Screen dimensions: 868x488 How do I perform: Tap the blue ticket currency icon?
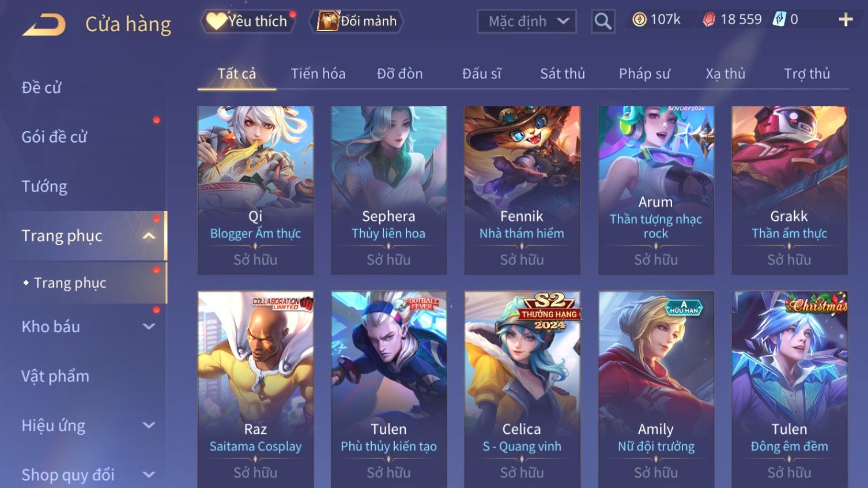779,20
